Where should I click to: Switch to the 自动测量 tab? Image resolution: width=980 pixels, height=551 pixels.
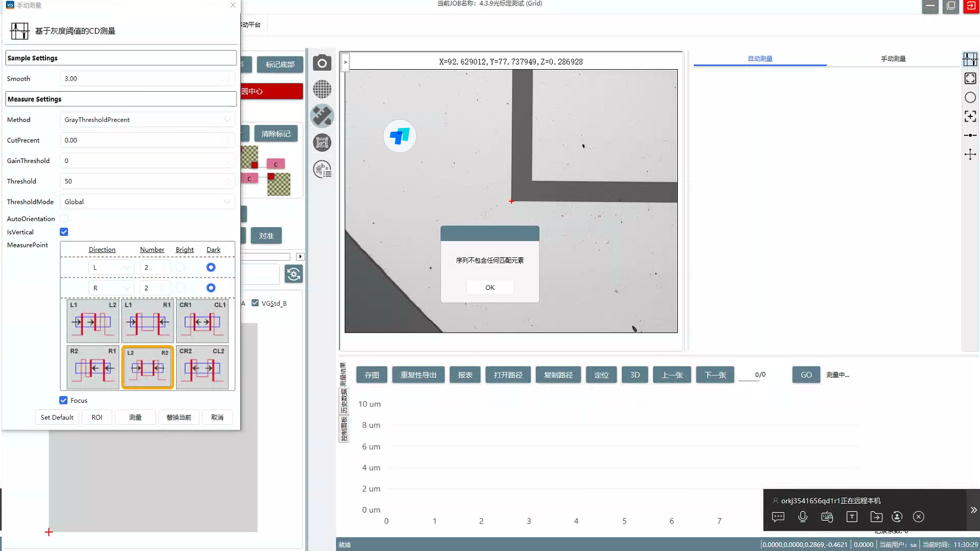tap(760, 59)
